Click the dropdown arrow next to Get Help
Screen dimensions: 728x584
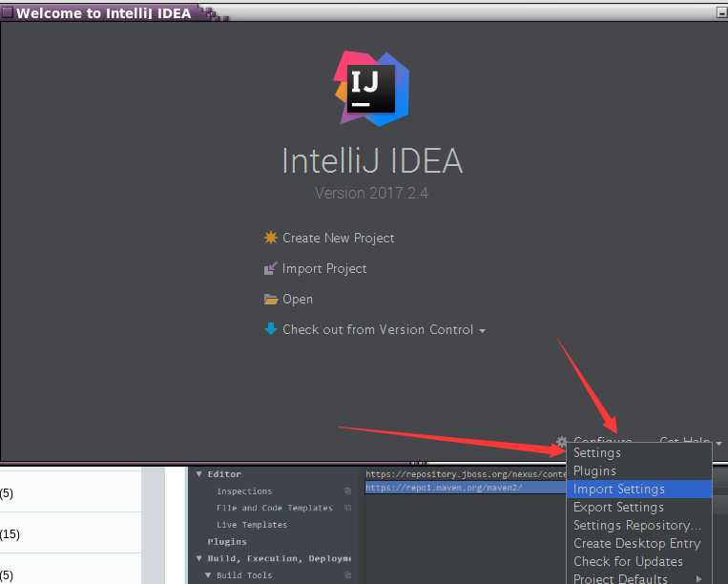point(718,444)
